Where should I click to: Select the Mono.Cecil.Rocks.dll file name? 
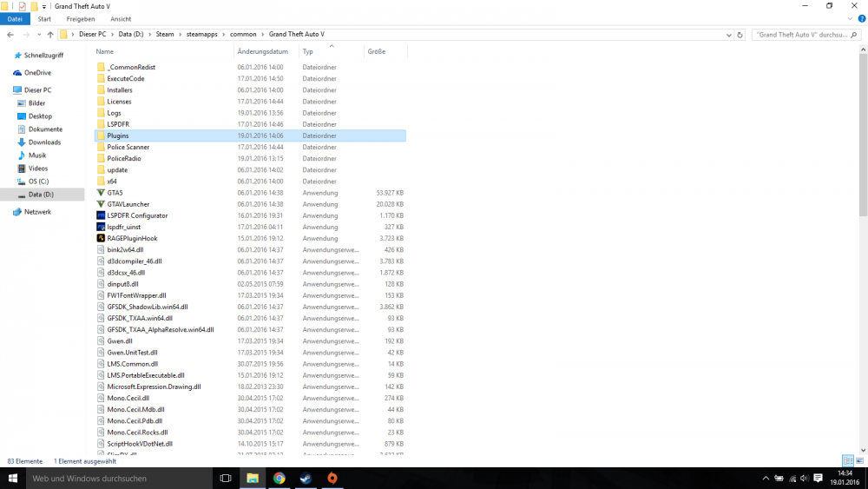click(137, 433)
